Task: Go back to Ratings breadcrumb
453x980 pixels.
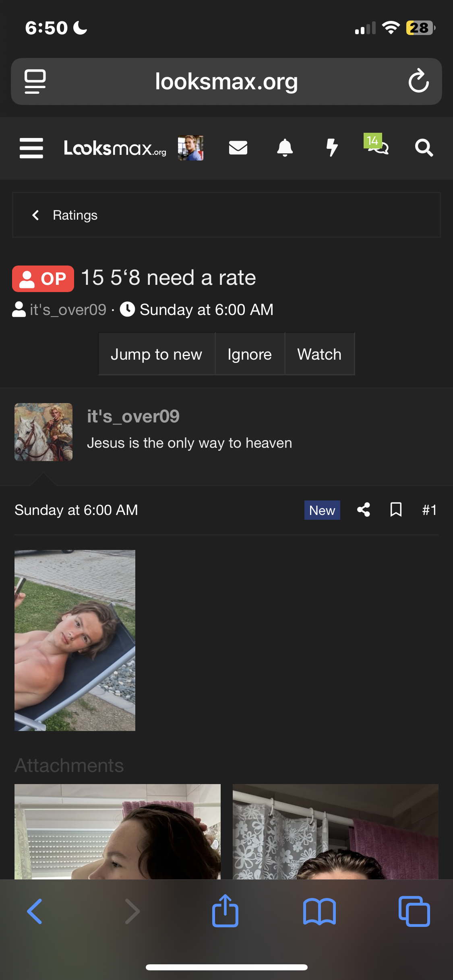Action: tap(75, 215)
